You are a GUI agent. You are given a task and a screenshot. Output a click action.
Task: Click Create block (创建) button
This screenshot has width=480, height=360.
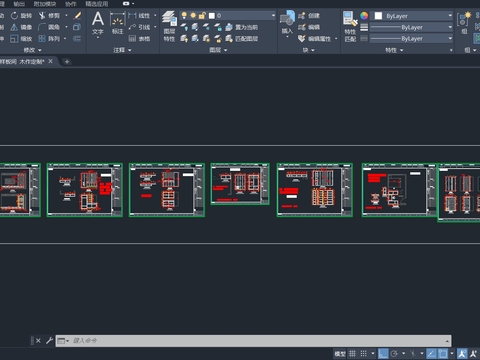coord(309,16)
